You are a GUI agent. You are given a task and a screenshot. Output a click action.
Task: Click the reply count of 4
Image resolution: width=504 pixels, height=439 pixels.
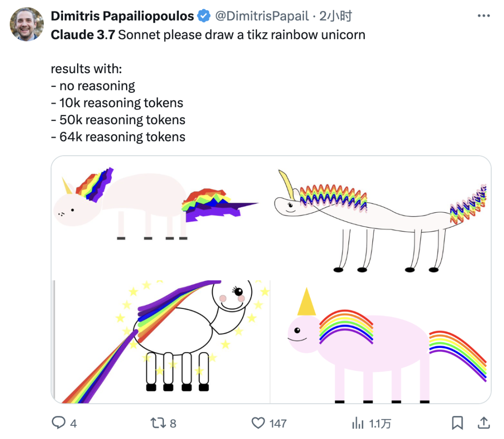point(73,423)
